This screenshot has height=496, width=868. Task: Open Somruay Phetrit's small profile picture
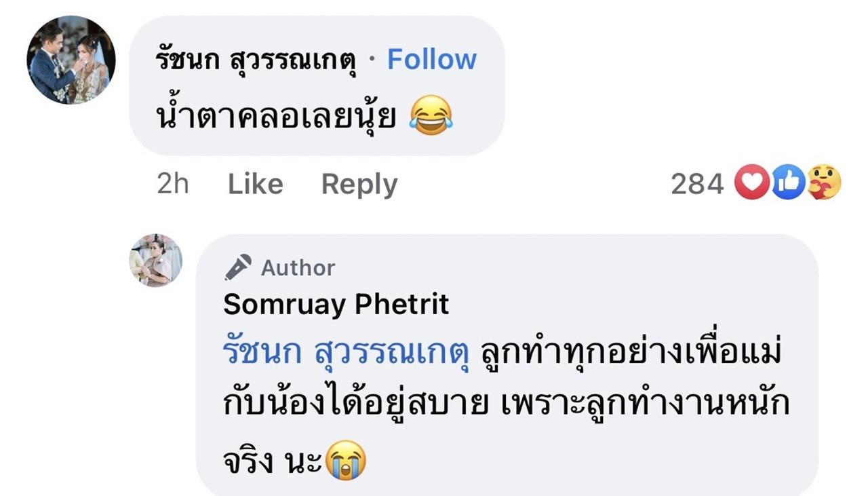click(x=156, y=261)
